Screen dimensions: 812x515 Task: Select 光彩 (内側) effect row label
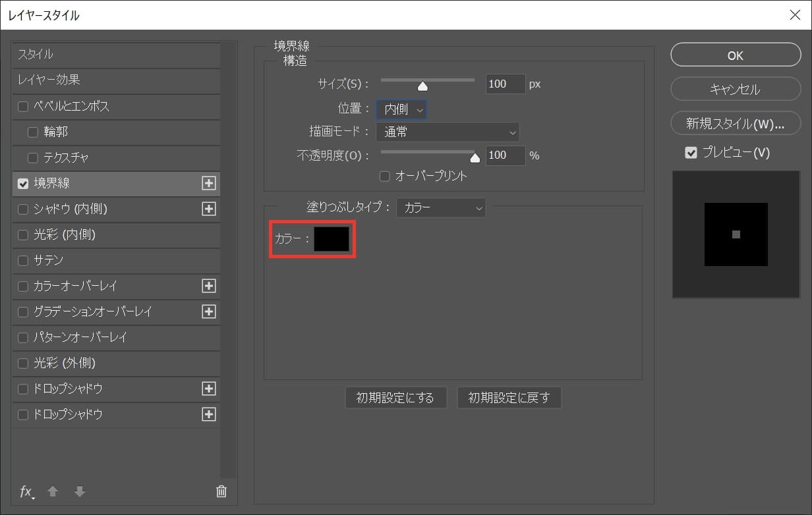pos(65,234)
